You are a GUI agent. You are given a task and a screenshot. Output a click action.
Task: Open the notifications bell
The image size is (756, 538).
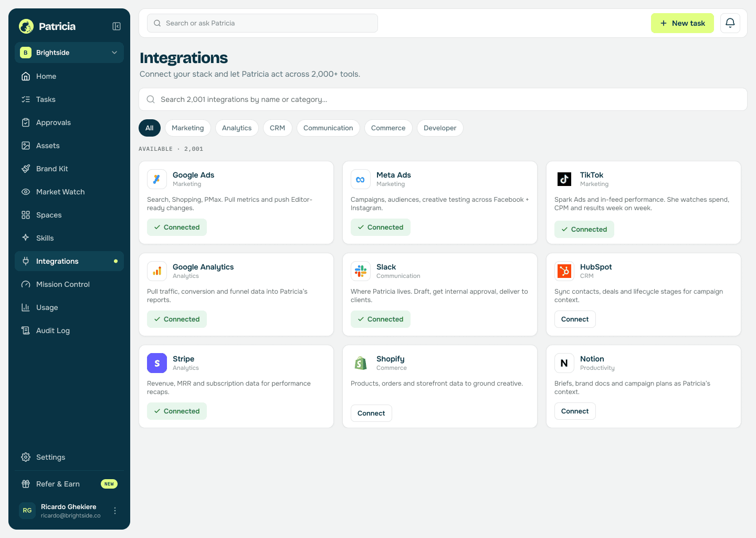[730, 23]
